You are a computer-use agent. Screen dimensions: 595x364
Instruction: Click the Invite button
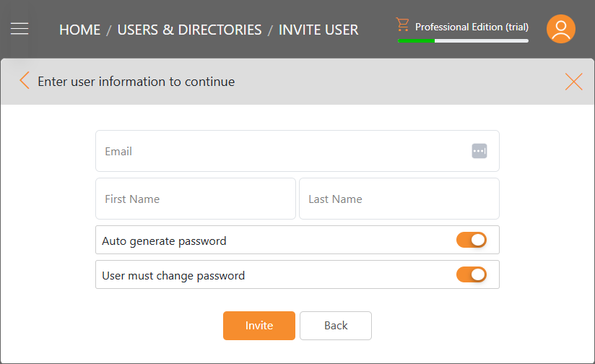point(259,326)
